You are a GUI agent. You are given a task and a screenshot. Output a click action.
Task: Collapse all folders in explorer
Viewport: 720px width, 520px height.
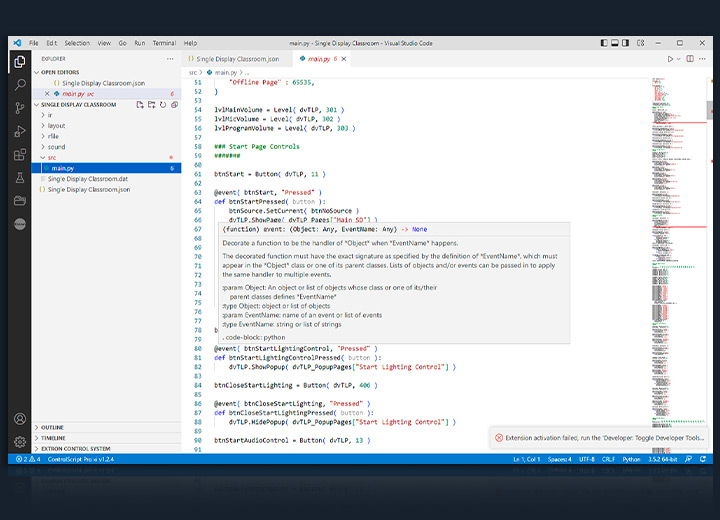coord(174,105)
